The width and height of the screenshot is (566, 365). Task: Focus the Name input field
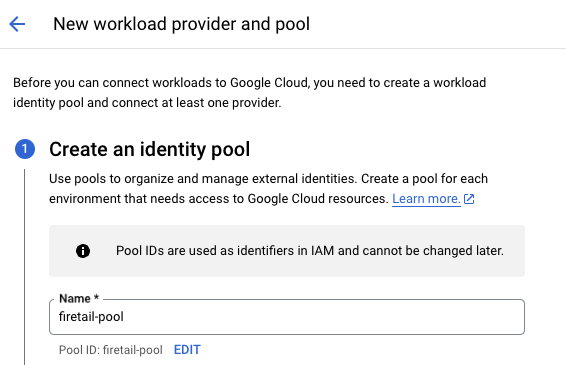coord(287,317)
